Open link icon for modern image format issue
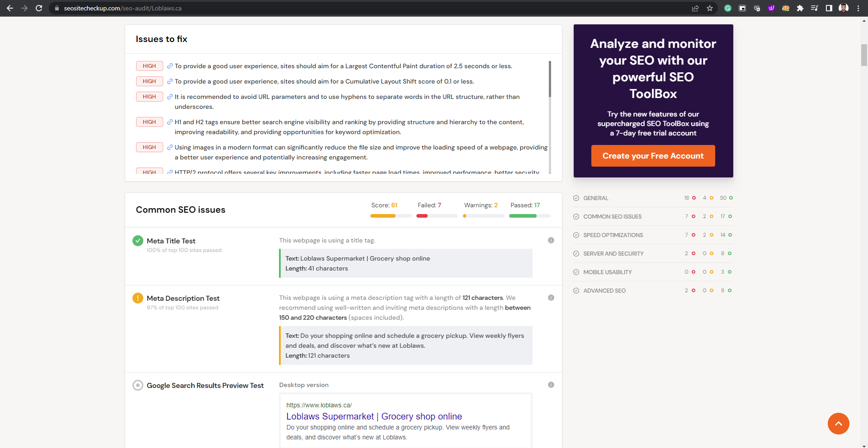868x448 pixels. pos(170,147)
